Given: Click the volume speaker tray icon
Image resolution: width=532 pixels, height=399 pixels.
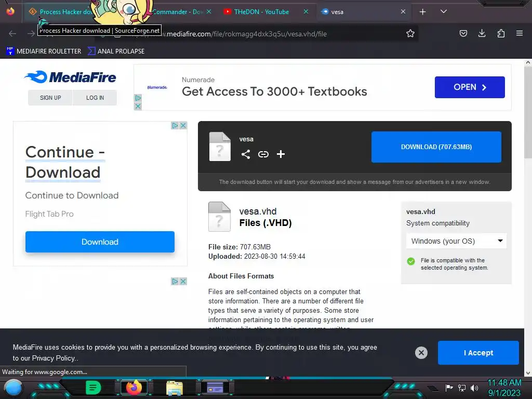Looking at the screenshot, I should coord(474,388).
